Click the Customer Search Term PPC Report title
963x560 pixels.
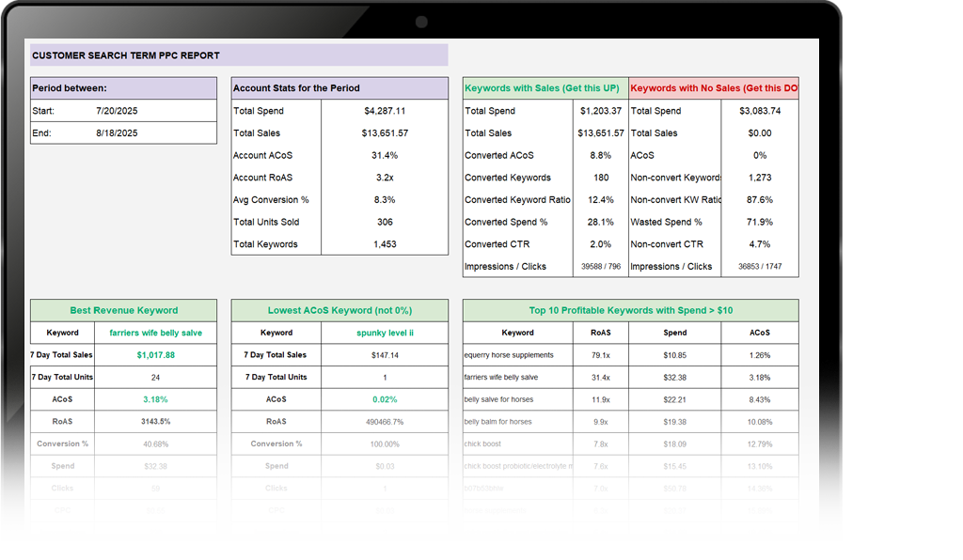click(x=126, y=55)
